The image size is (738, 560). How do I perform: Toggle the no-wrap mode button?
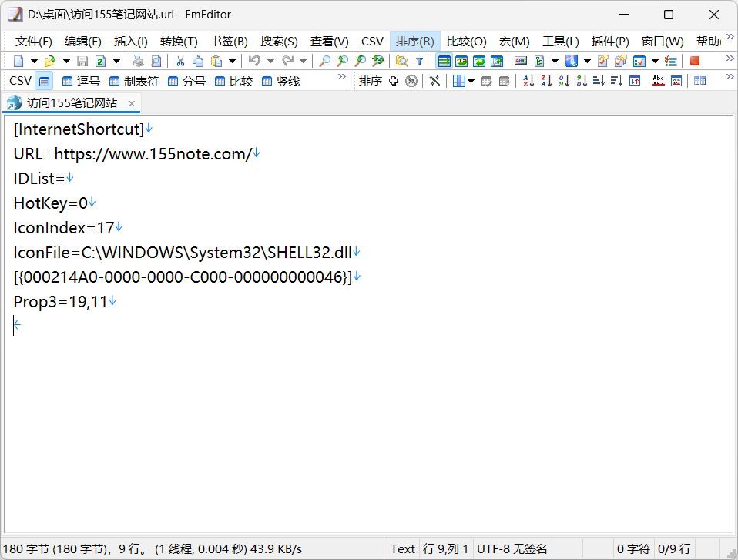coord(444,61)
